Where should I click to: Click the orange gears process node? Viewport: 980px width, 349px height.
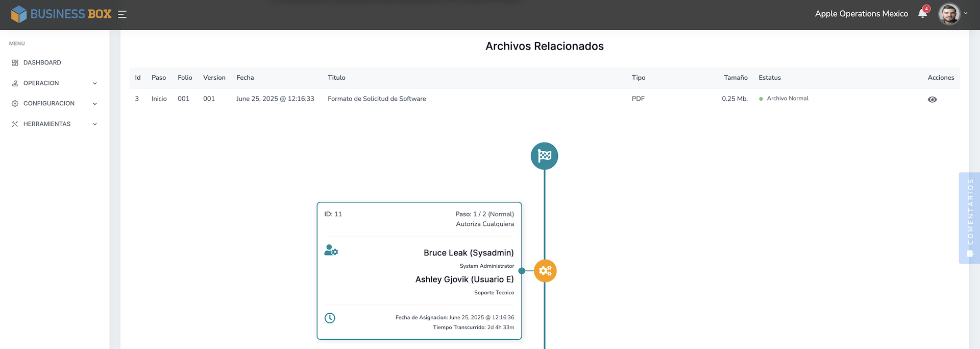tap(545, 271)
